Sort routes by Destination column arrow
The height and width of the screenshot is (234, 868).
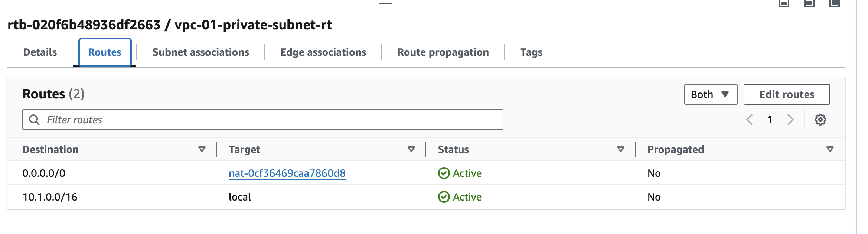(x=202, y=149)
